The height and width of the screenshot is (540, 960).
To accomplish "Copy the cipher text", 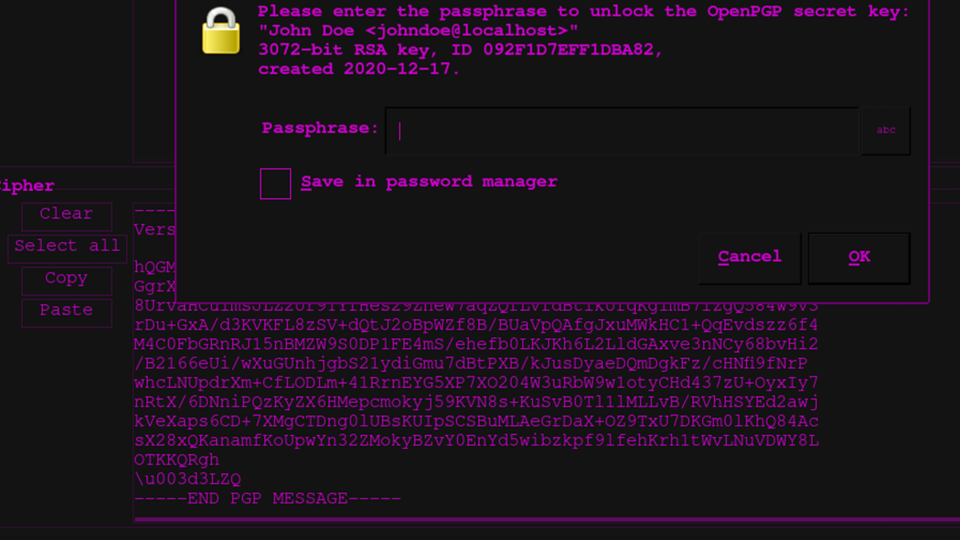I will click(x=66, y=279).
